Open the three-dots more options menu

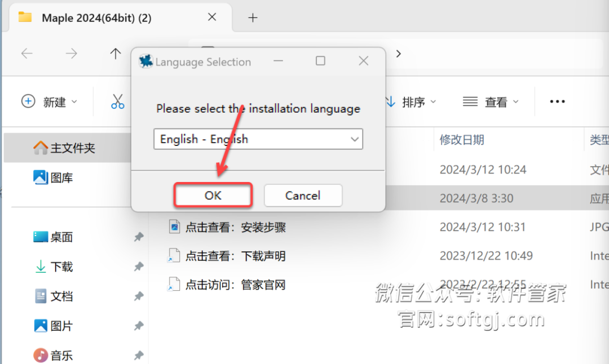coord(557,101)
